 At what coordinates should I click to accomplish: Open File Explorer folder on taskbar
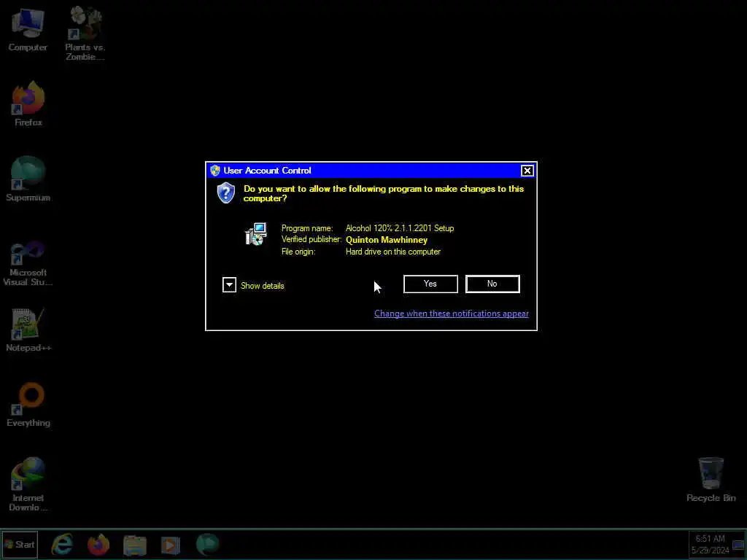point(135,545)
